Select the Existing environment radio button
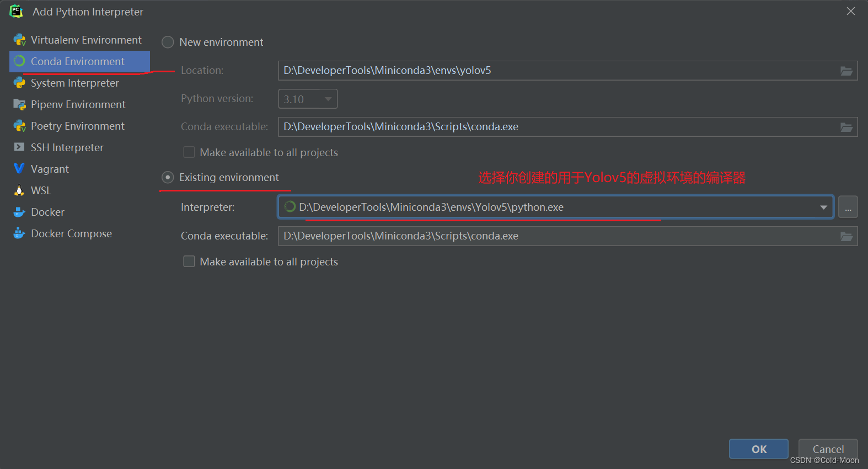 pyautogui.click(x=168, y=177)
